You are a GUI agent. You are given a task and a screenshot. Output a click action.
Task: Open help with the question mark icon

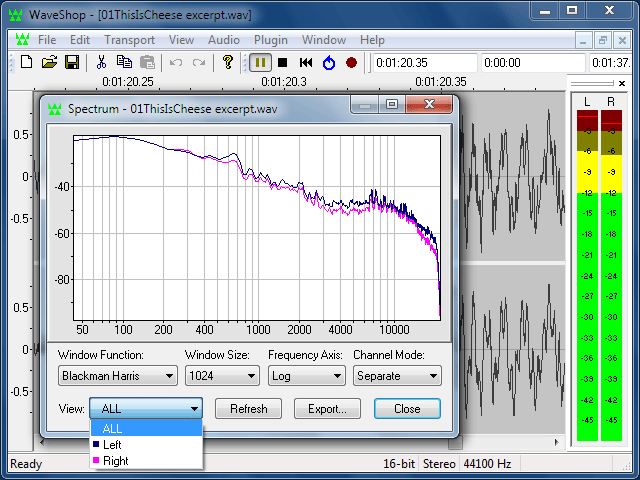coord(228,62)
